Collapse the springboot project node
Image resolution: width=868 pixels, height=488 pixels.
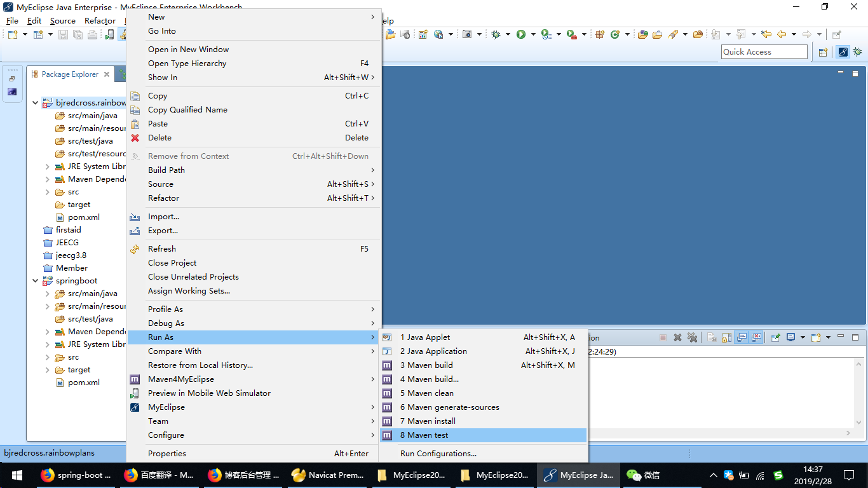pyautogui.click(x=35, y=281)
